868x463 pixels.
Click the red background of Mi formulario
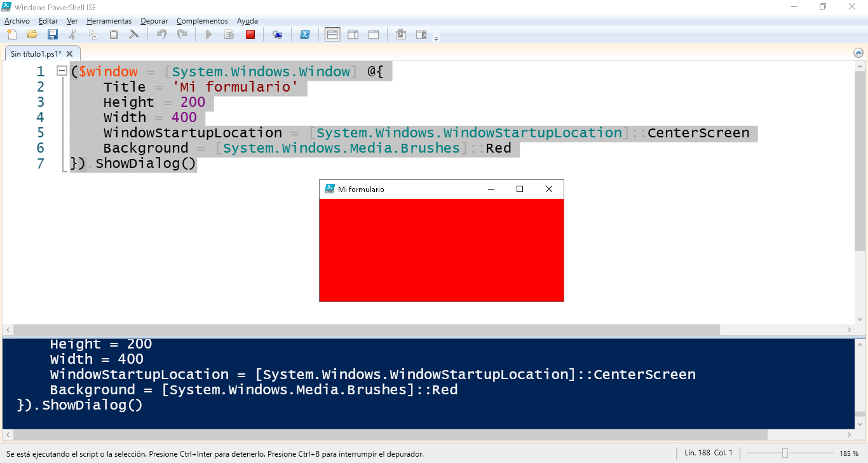pos(441,250)
